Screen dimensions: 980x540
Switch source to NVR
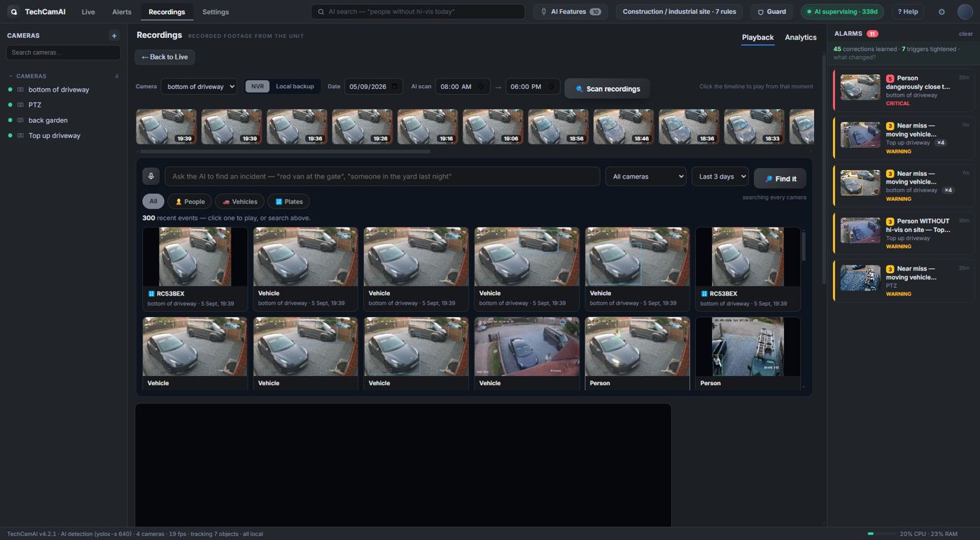coord(258,87)
